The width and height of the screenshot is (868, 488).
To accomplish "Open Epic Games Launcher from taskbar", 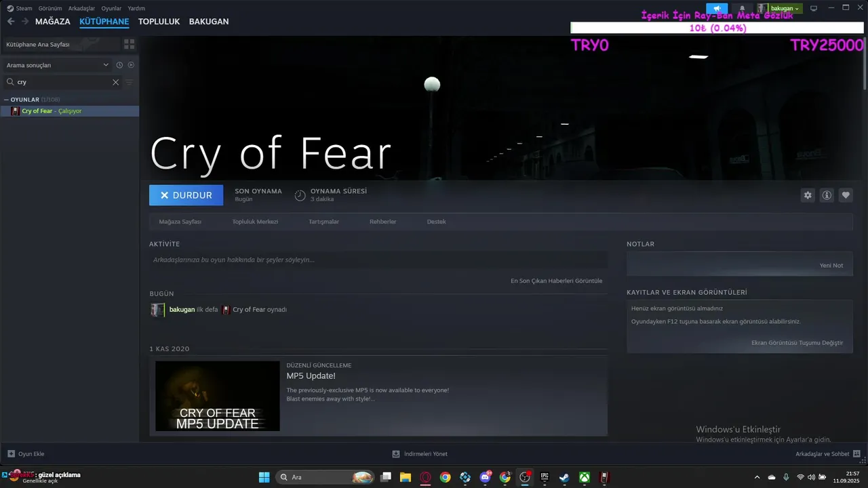I will (x=545, y=477).
